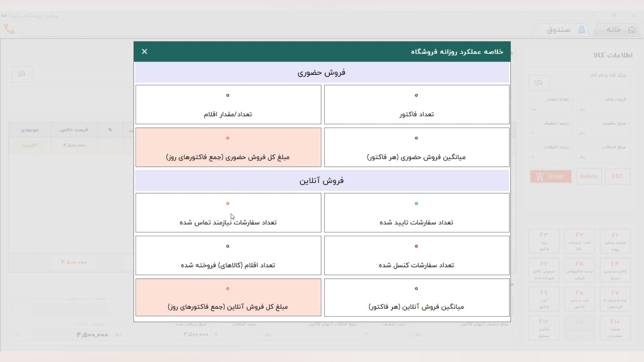This screenshot has width=644, height=362.
Task: Click the cash register icon on the صندوق tab
Action: pos(582,30)
